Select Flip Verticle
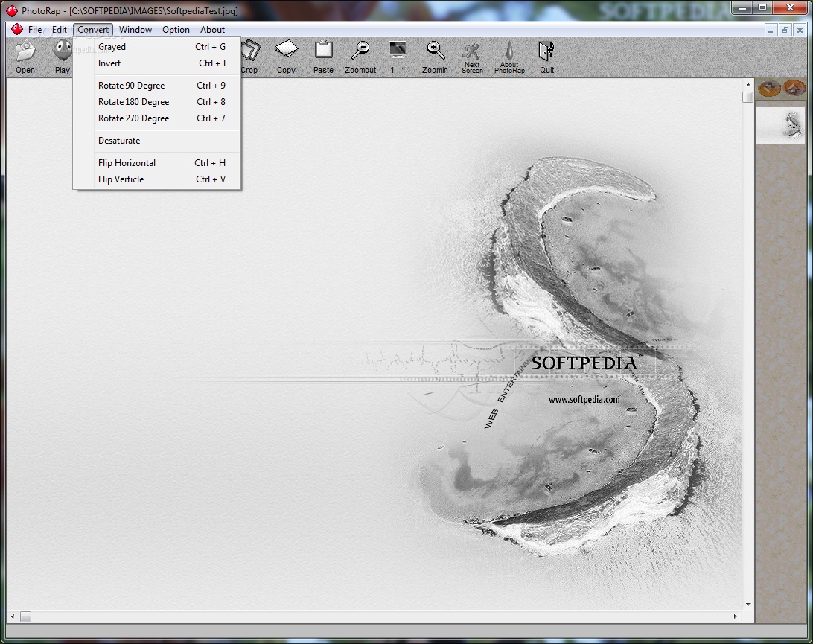The height and width of the screenshot is (644, 813). coord(156,179)
